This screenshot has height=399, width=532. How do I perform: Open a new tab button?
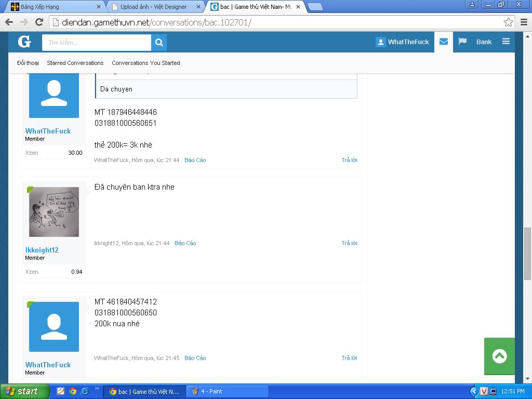tap(315, 7)
